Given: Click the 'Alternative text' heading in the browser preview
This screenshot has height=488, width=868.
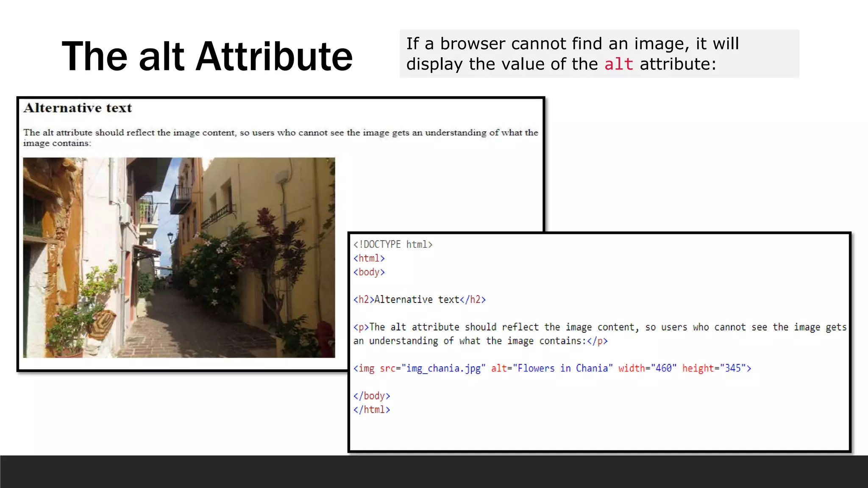Looking at the screenshot, I should (78, 108).
